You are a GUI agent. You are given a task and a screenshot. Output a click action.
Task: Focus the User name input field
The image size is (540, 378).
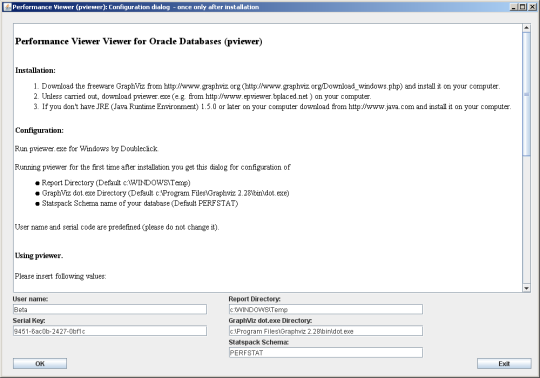tap(110, 309)
